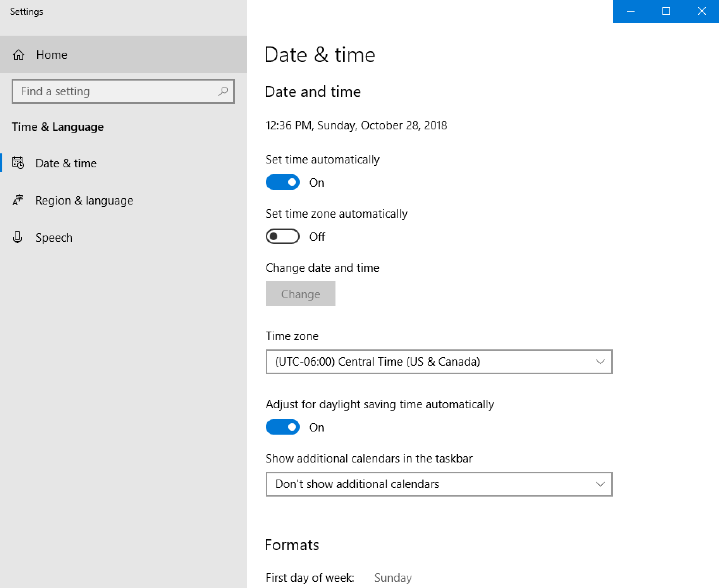Open the Speech settings section label

click(54, 237)
